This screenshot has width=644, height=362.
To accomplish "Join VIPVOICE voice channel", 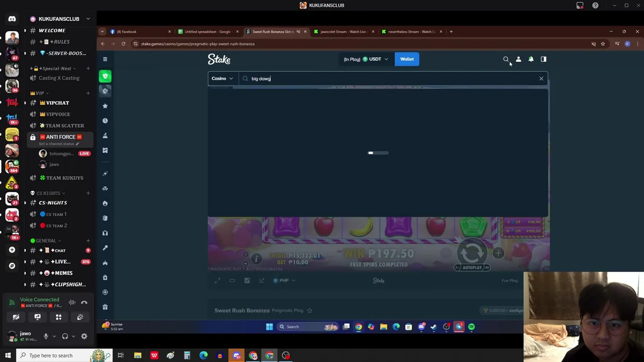I will 59,114.
